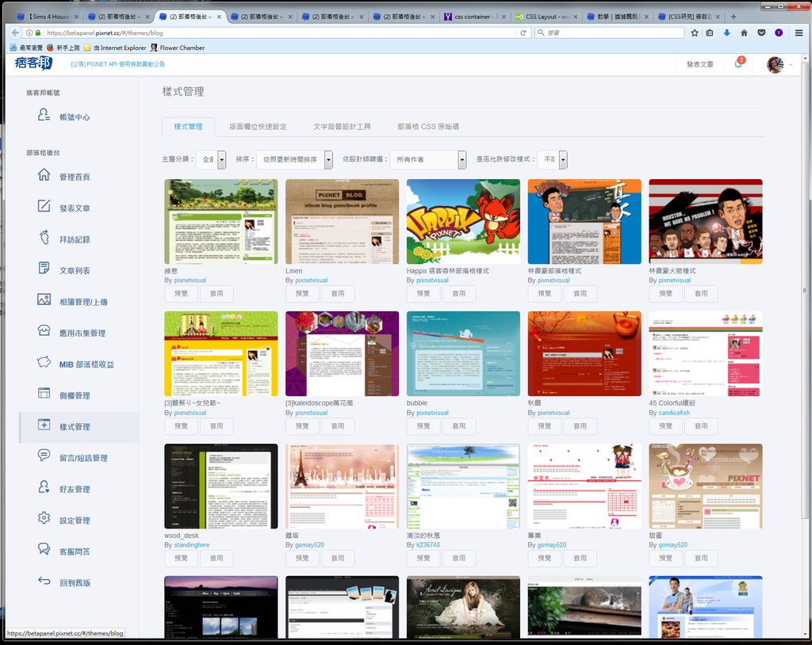812x645 pixels.
Task: Switch to the 版面欄位快速設定 tab
Action: [258, 127]
